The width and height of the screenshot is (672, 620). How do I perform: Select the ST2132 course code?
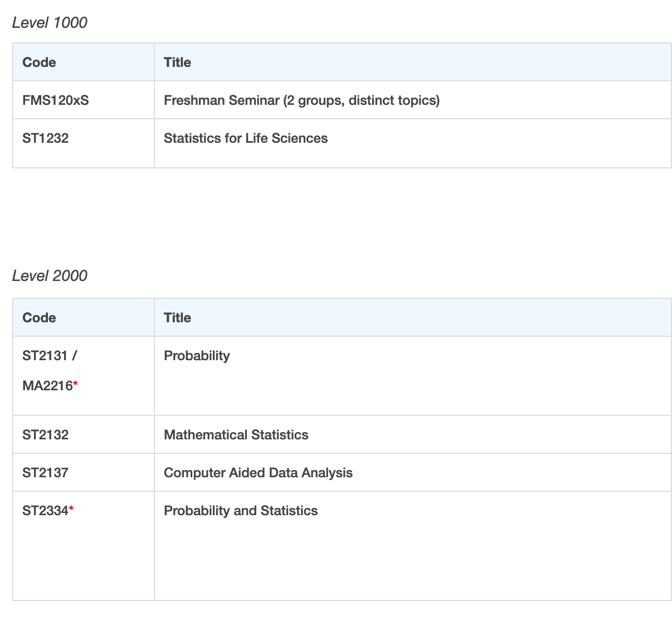pyautogui.click(x=45, y=435)
